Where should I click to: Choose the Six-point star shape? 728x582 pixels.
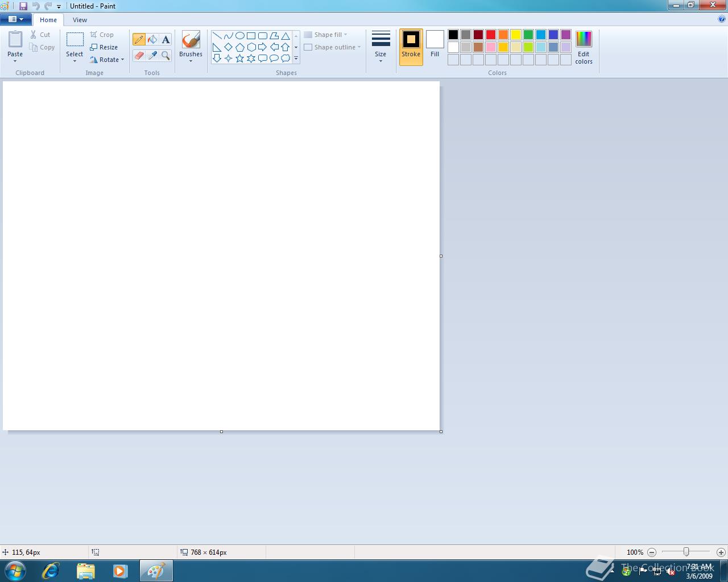click(x=251, y=58)
